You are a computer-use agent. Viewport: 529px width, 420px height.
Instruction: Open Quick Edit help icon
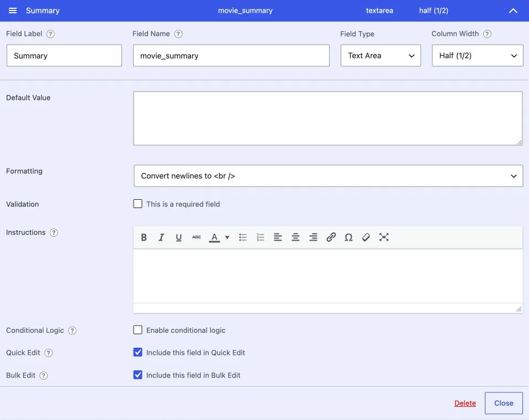[49, 353]
